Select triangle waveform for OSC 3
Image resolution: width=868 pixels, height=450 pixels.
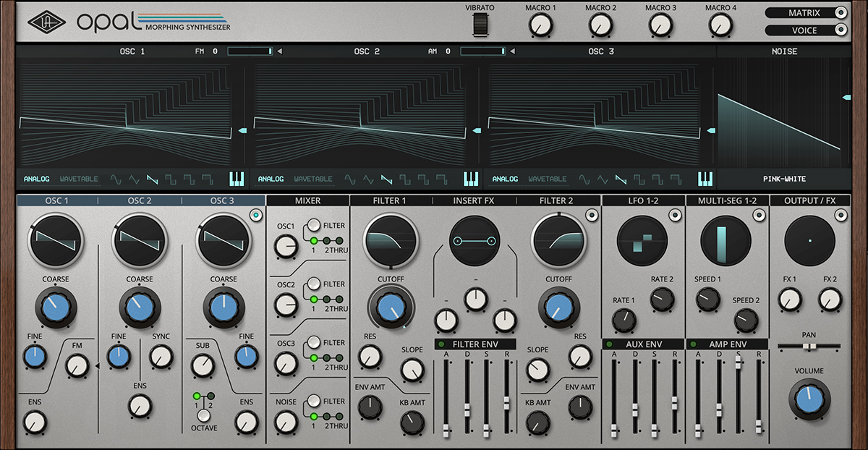coord(603,179)
